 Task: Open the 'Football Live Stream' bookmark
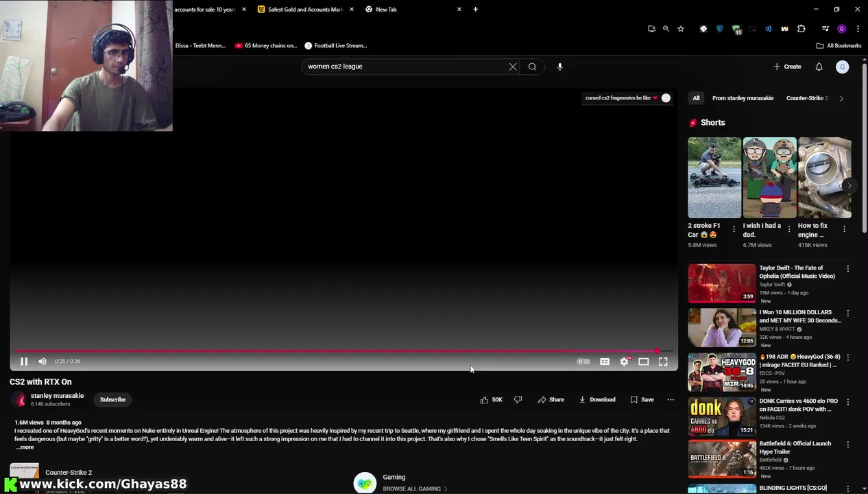(336, 46)
